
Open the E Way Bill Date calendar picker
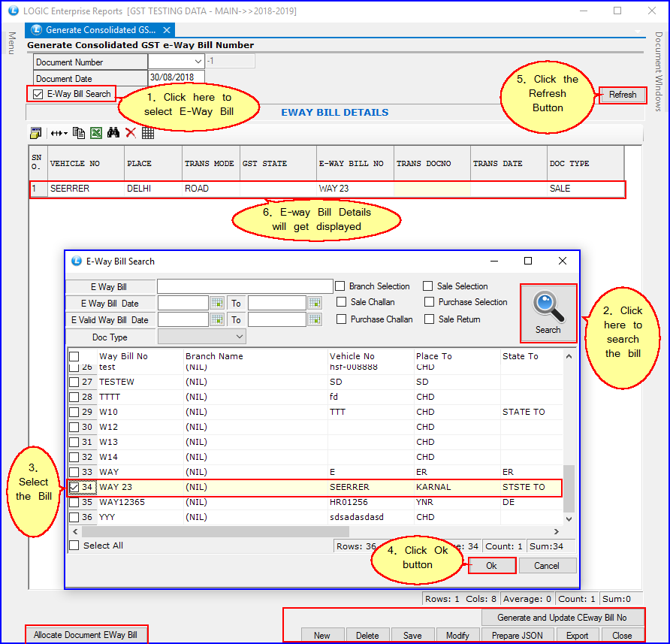click(x=218, y=303)
